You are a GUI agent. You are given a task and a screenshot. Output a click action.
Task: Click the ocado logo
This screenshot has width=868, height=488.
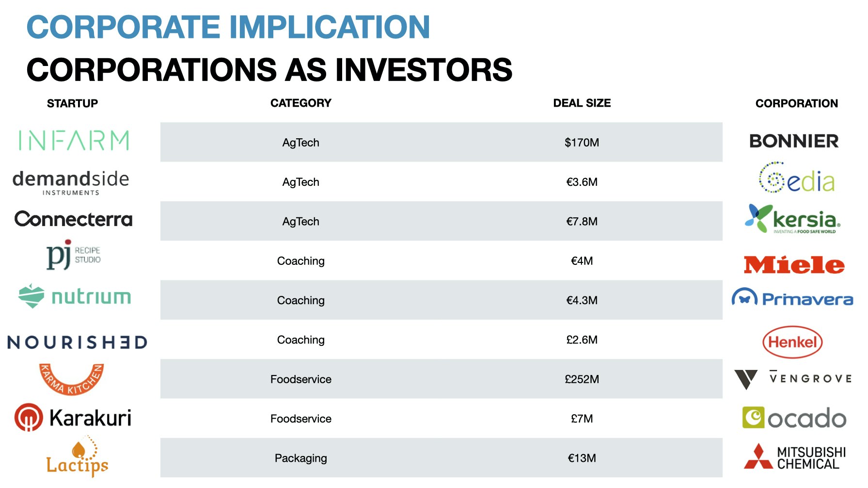tap(794, 418)
